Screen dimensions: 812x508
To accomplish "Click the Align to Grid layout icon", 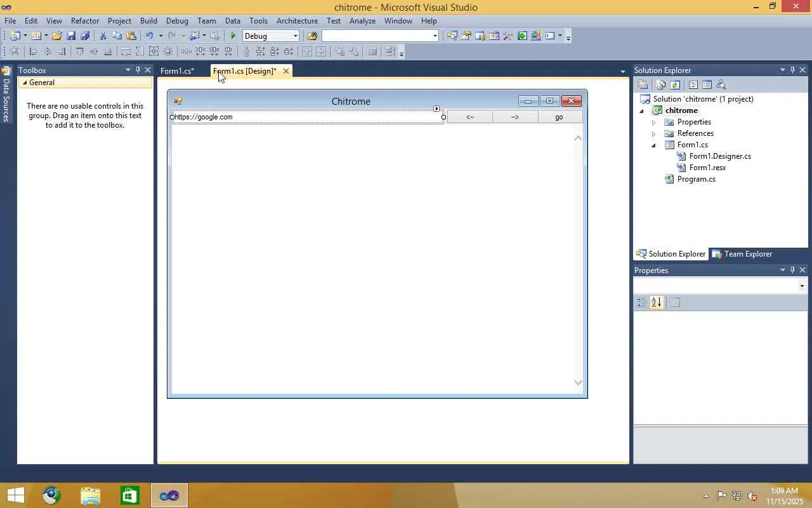I will tap(15, 51).
